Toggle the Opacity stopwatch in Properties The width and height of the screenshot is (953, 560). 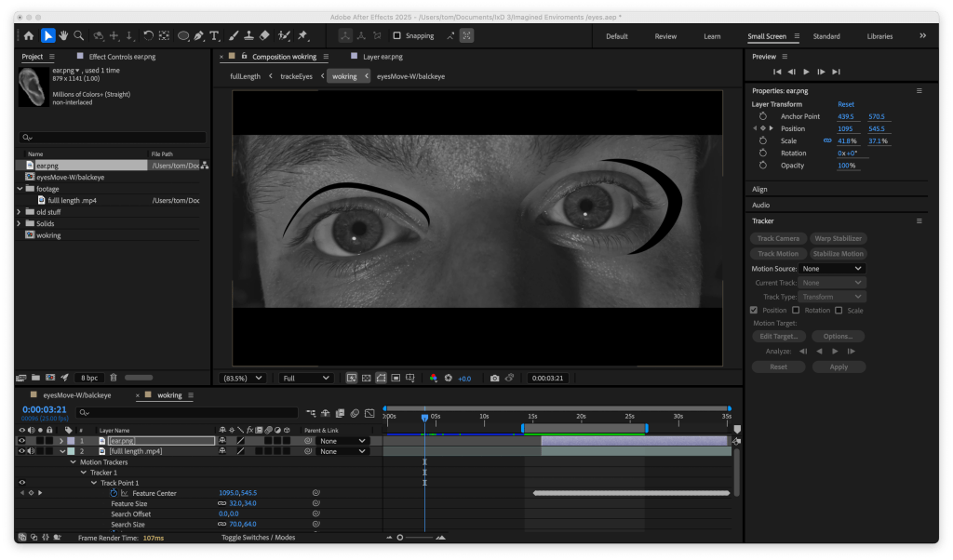762,166
